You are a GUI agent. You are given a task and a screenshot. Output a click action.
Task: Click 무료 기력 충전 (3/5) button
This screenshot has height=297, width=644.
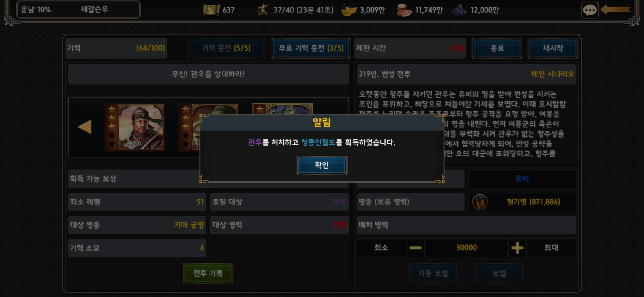pyautogui.click(x=311, y=48)
